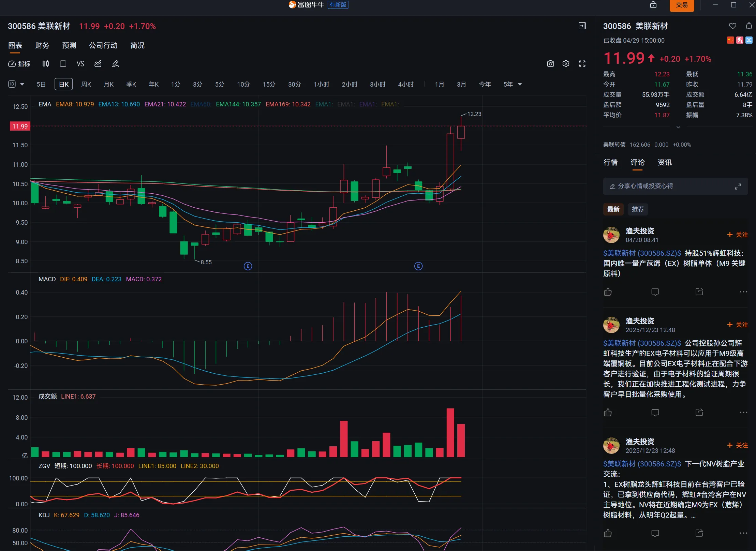Image resolution: width=756 pixels, height=551 pixels.
Task: Click the chart overlay icon next to VS
Action: click(x=98, y=64)
